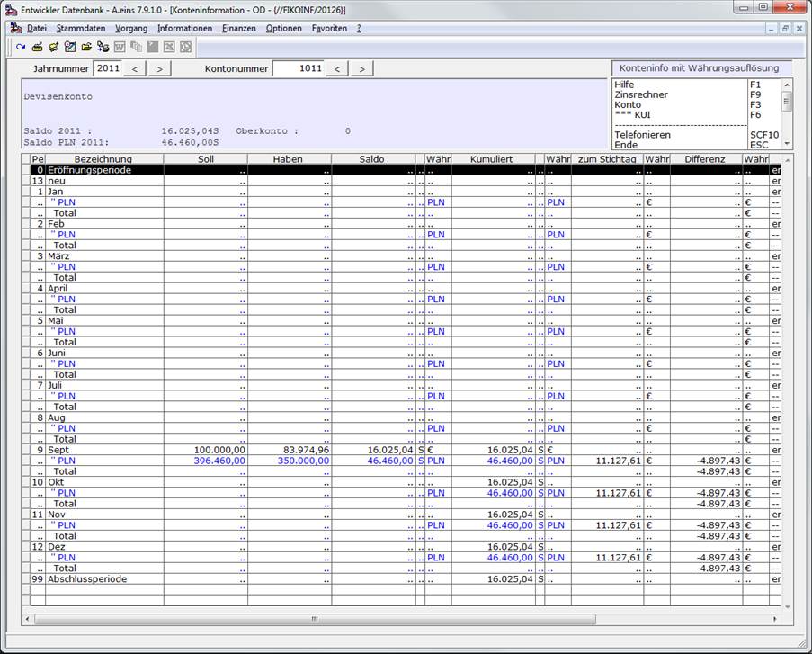Go to next year with Jahrnummer arrow
Screen dimensions: 812x654
[159, 68]
